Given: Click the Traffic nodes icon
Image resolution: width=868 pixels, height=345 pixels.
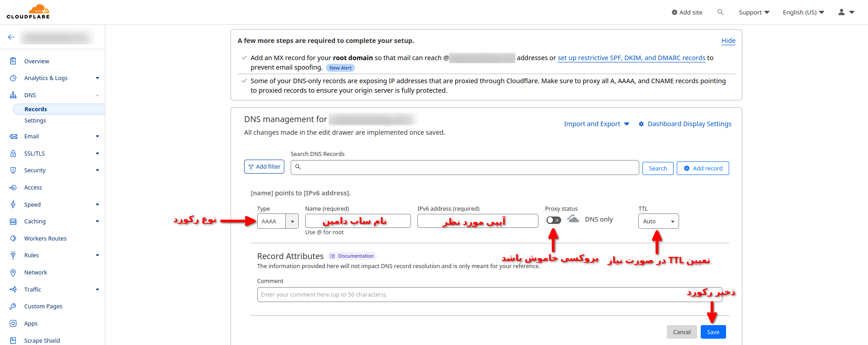Looking at the screenshot, I should point(13,290).
